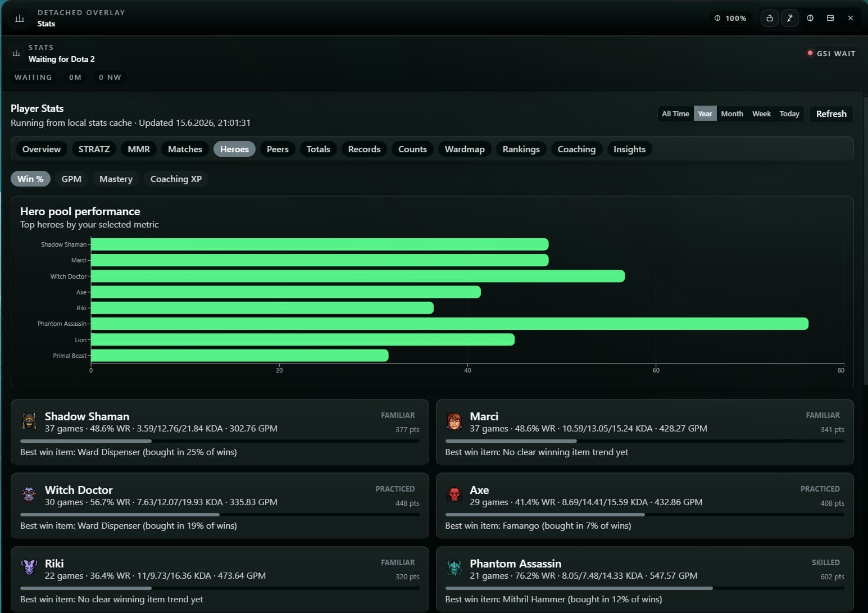Open the 100% opacity control

point(730,18)
